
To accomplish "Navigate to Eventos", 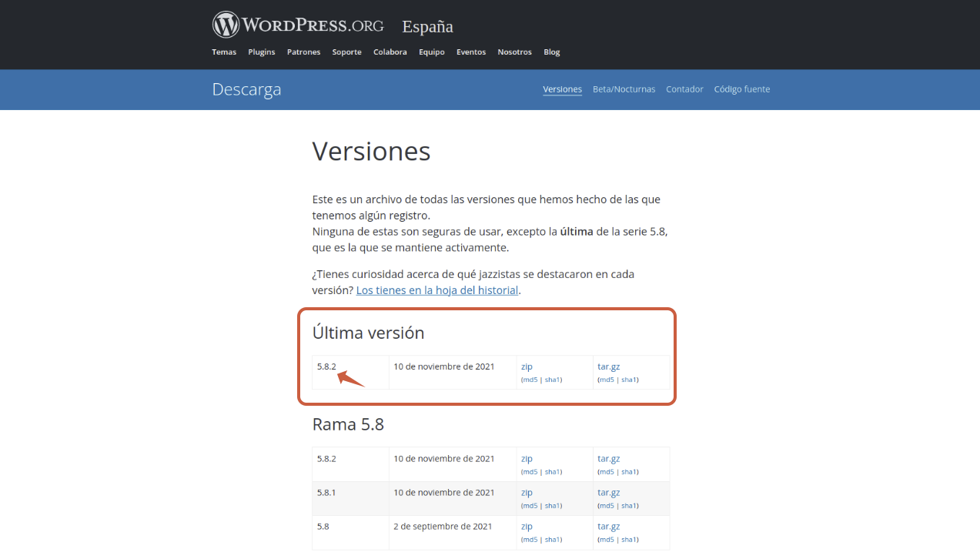I will (471, 52).
